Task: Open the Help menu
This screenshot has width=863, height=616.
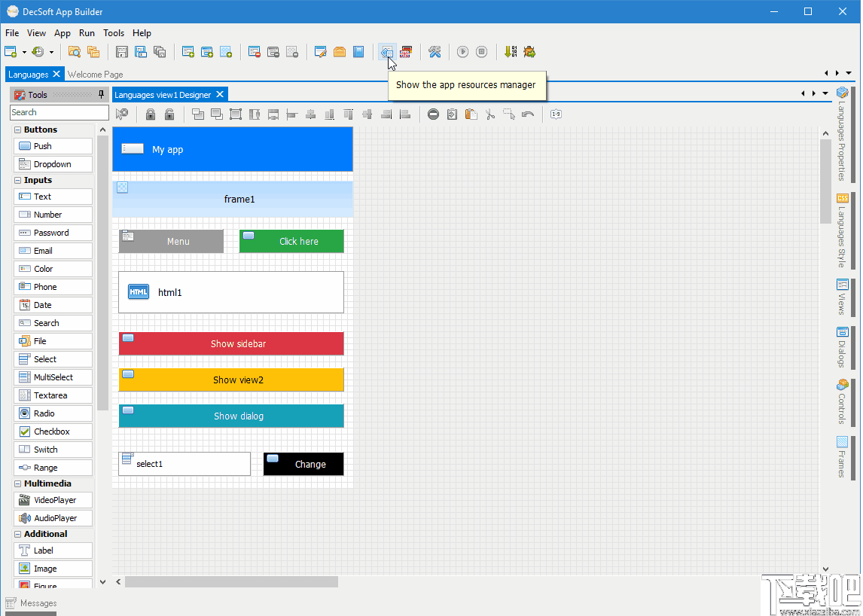Action: coord(142,33)
